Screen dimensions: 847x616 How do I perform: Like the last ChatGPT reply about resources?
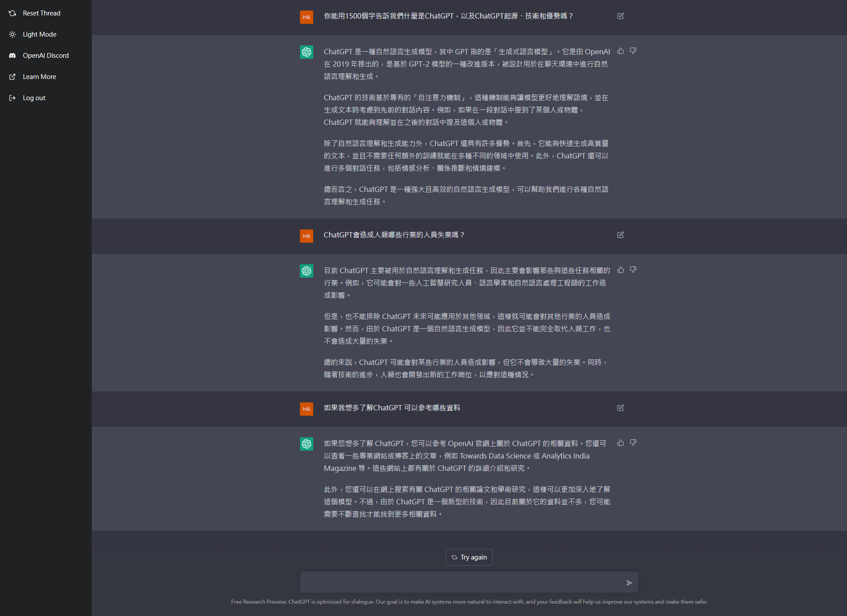click(621, 443)
